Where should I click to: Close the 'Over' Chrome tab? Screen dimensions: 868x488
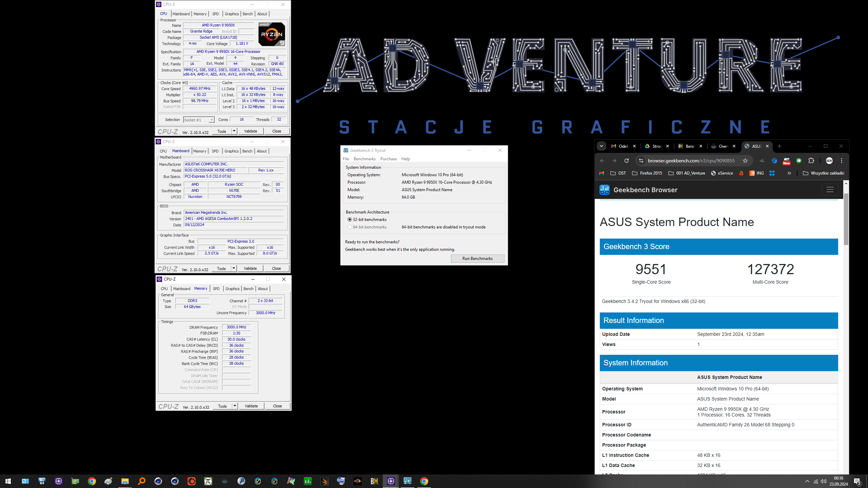point(734,146)
